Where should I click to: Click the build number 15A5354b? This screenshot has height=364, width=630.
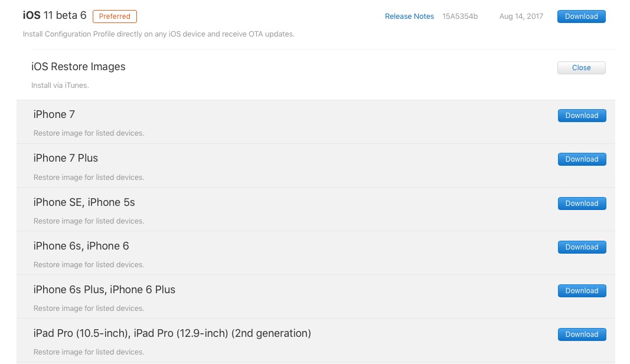(x=460, y=17)
